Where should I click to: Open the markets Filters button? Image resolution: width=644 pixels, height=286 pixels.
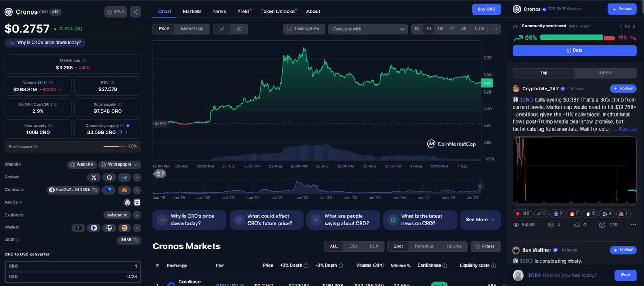coord(486,246)
